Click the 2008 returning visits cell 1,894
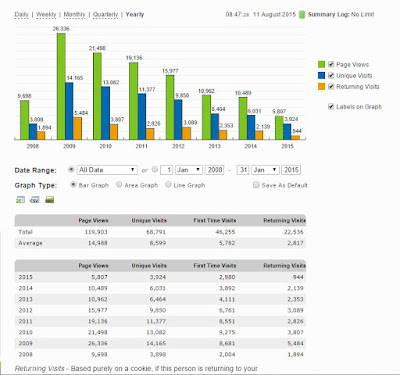Image resolution: width=400 pixels, height=375 pixels. (295, 354)
